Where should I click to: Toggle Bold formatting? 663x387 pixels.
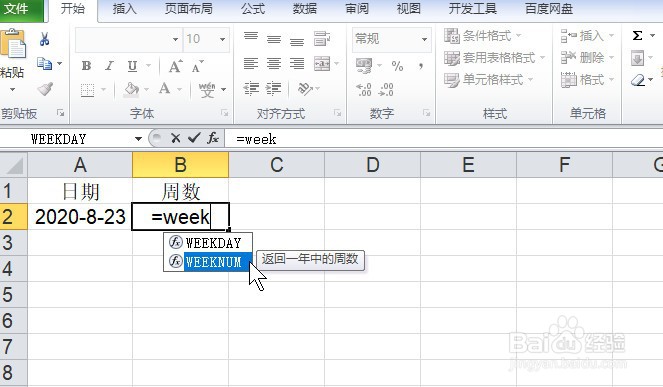86,66
